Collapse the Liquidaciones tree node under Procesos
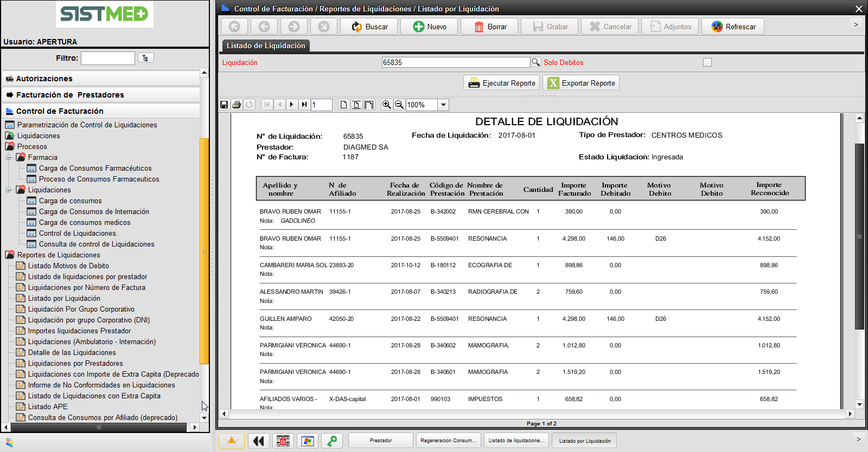The height and width of the screenshot is (452, 868). point(9,190)
